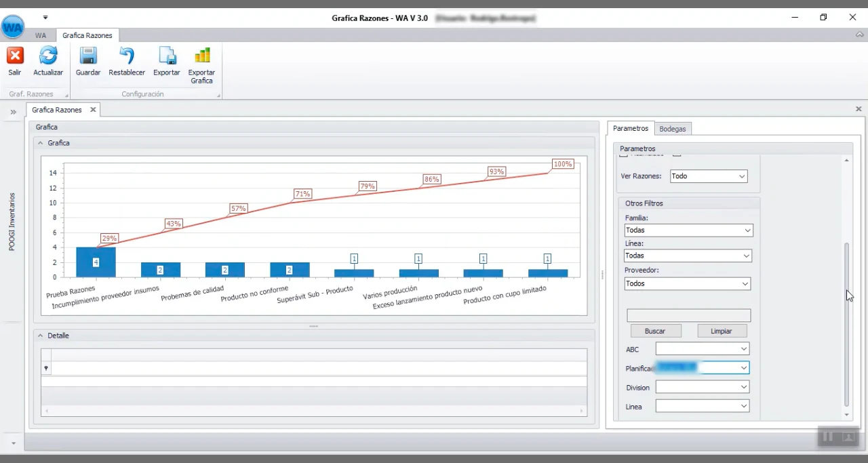Close the Grafica Razones document tab
The height and width of the screenshot is (463, 868).
click(x=93, y=110)
